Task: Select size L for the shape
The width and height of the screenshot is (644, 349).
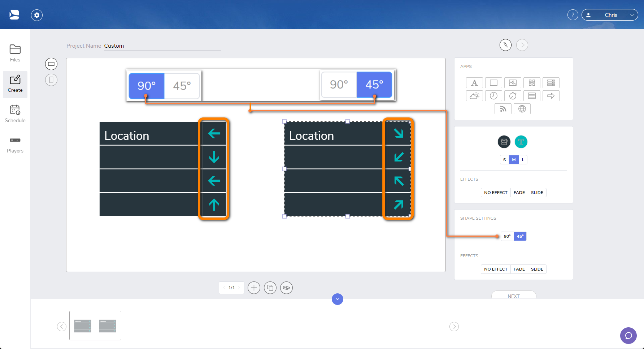Action: [523, 159]
